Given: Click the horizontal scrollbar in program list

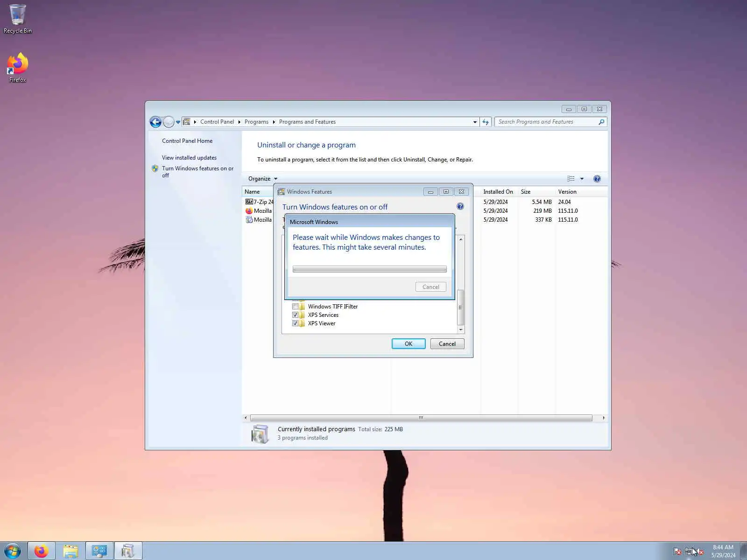Looking at the screenshot, I should 421,418.
